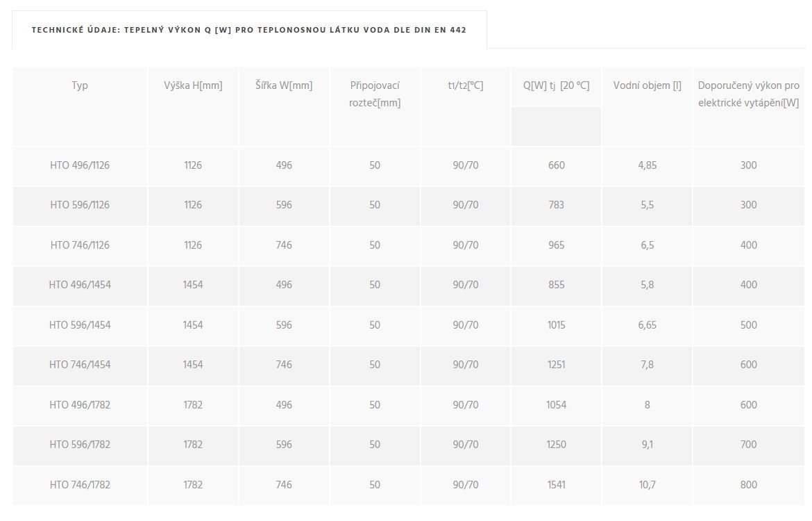Click the Vodní objem [l] header
Image resolution: width=812 pixels, height=521 pixels.
click(648, 85)
